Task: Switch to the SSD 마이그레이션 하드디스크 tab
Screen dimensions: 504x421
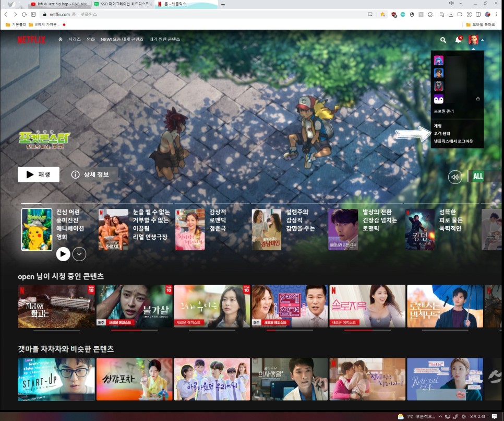Action: click(123, 4)
